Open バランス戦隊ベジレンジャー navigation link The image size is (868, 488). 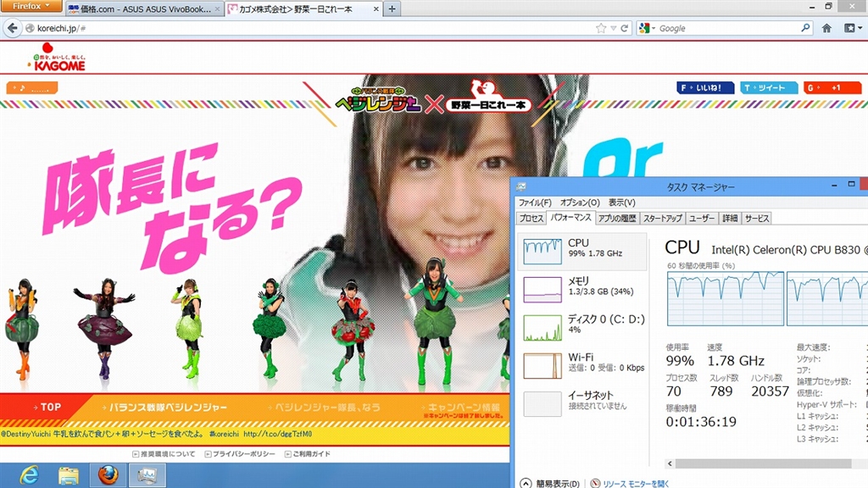tap(165, 408)
